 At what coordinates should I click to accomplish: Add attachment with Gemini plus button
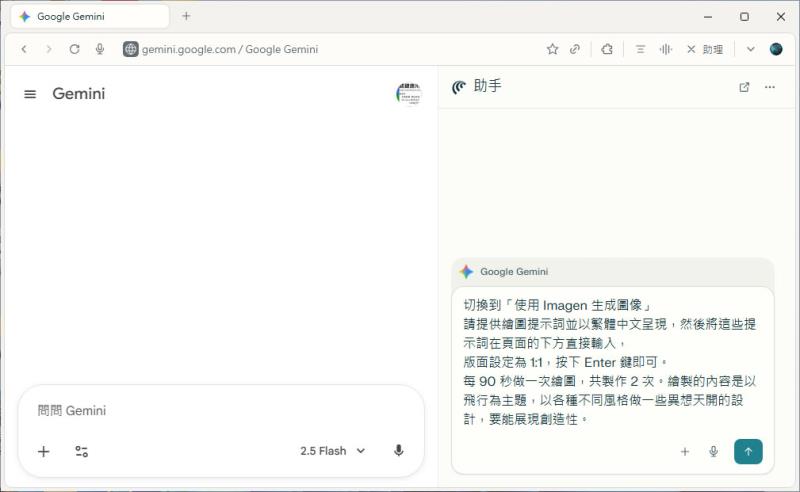tap(44, 451)
